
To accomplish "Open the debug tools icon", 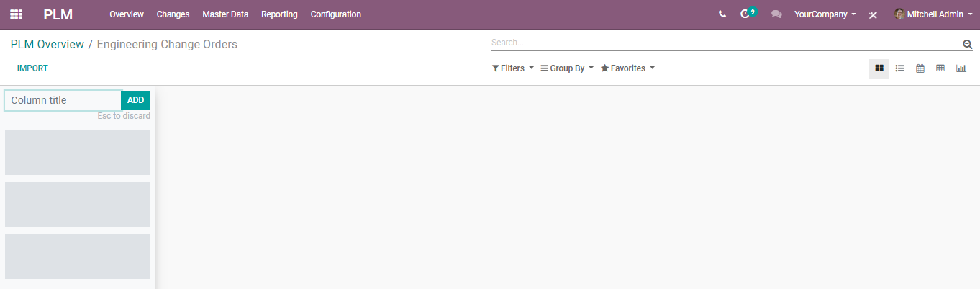I will (x=873, y=14).
